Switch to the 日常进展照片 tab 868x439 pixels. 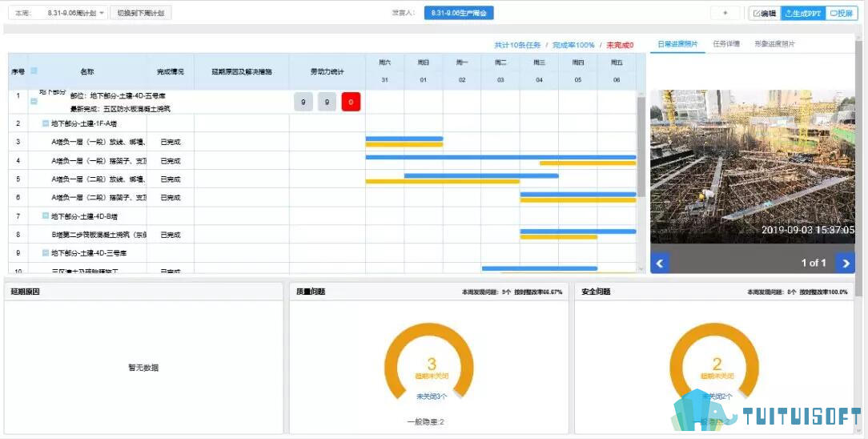tap(677, 44)
